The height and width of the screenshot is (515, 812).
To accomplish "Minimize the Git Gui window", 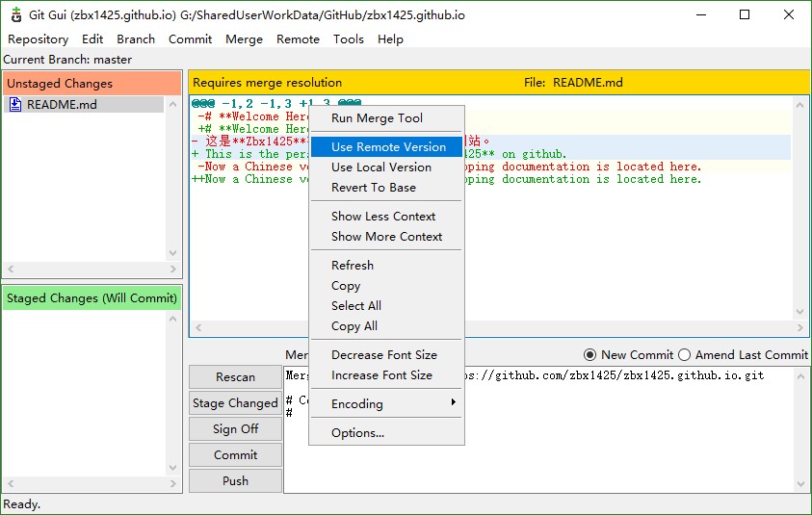I will (701, 14).
